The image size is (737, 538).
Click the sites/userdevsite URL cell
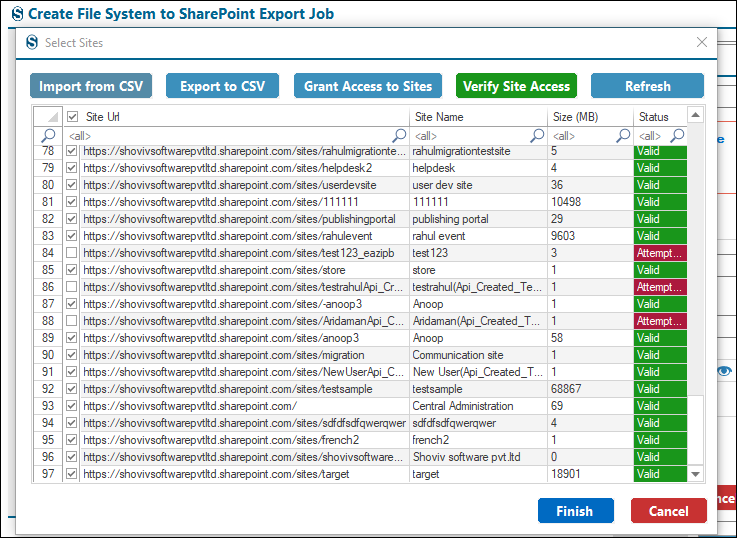[245, 185]
